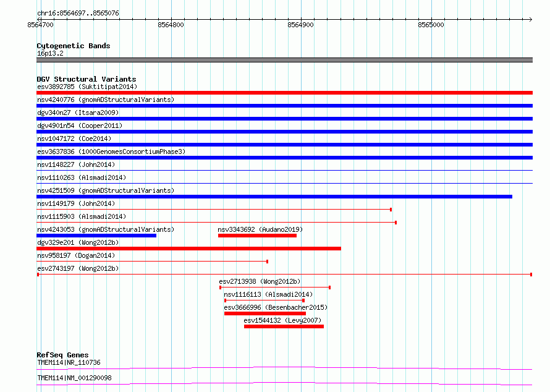This screenshot has height=392, width=550.
Task: Select the esv3666996 (Besenbacher2015) label
Action: [276, 307]
